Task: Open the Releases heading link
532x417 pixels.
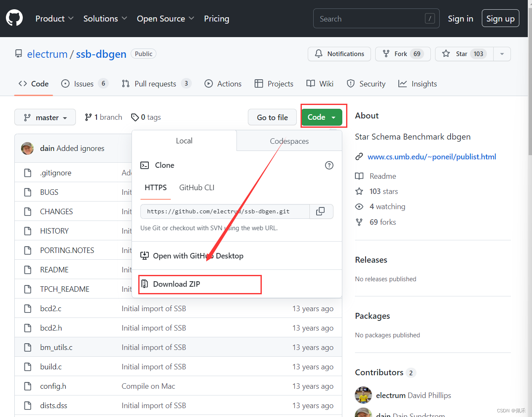Action: coord(371,260)
